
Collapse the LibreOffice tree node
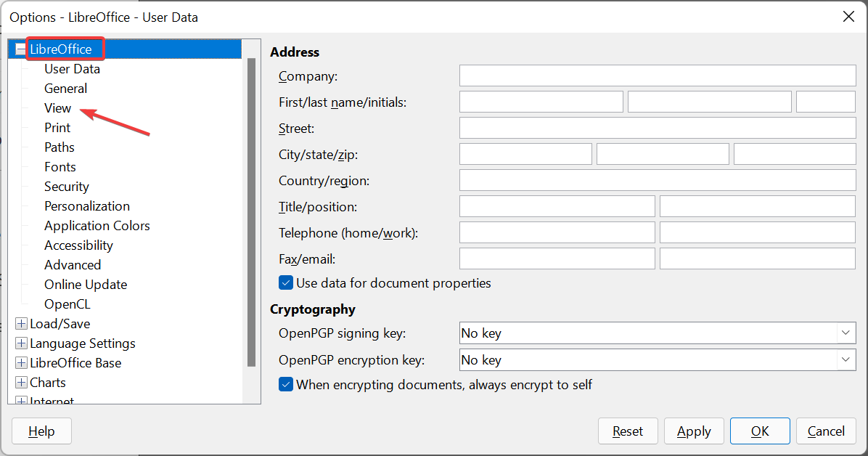[21, 49]
